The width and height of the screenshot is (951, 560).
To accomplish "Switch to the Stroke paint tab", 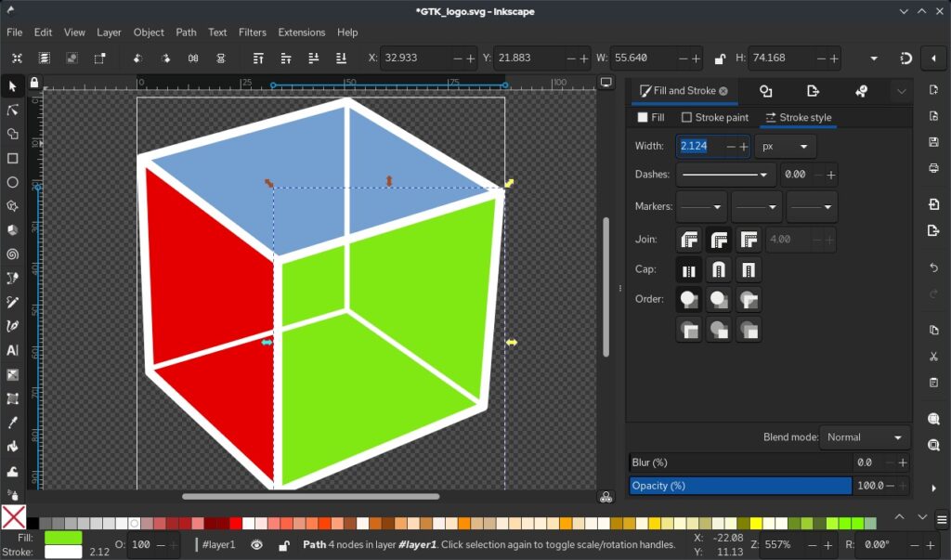I will [715, 117].
